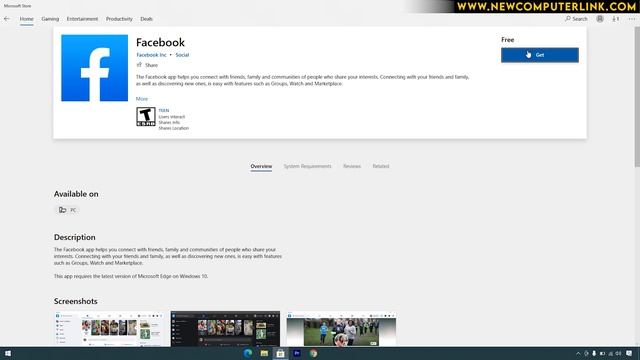Open the network tray icon
Image resolution: width=640 pixels, height=360 pixels.
pos(611,353)
